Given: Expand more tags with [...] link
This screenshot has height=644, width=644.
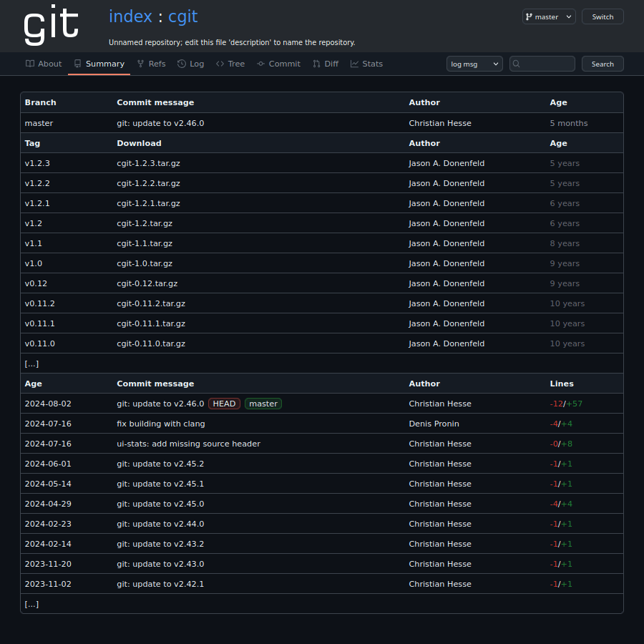Looking at the screenshot, I should (31, 364).
